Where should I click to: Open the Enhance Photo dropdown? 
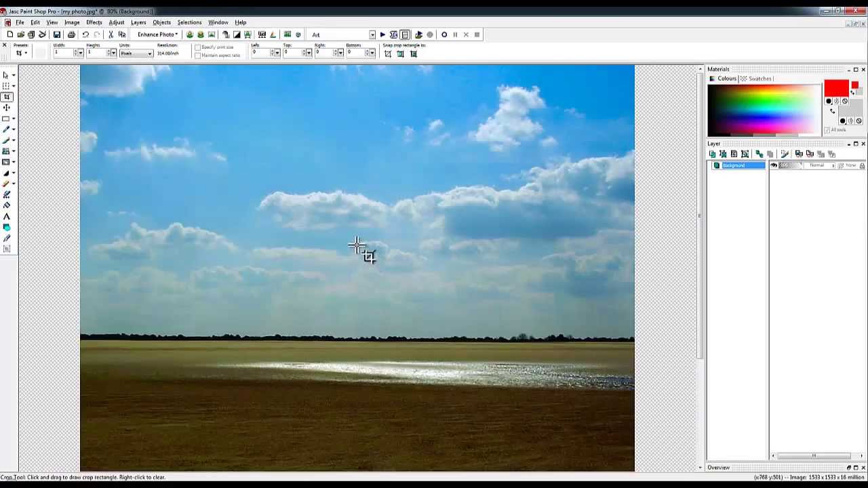157,35
